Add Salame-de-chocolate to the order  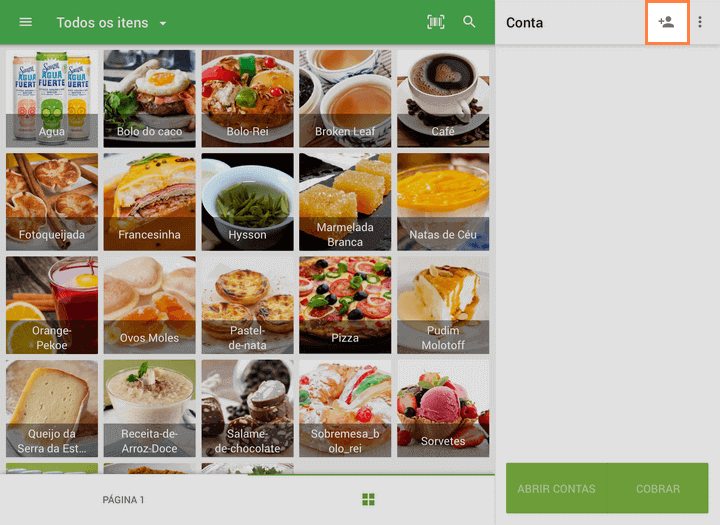point(247,408)
